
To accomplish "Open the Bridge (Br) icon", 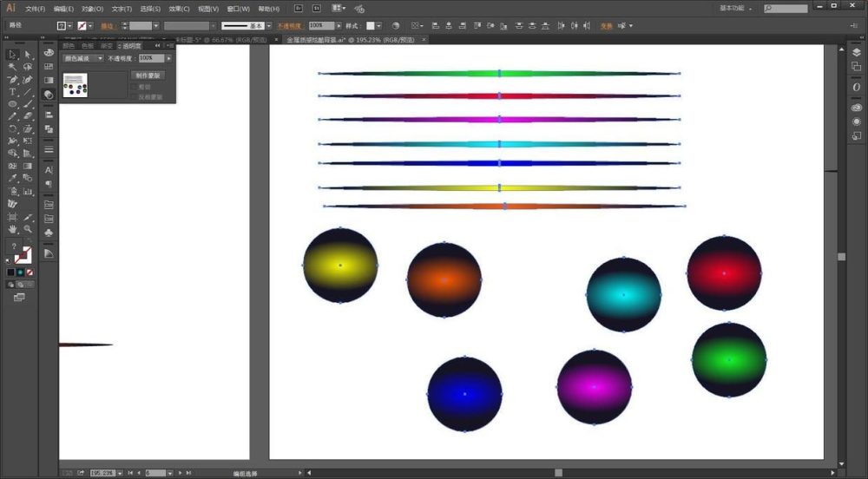I will coord(299,8).
